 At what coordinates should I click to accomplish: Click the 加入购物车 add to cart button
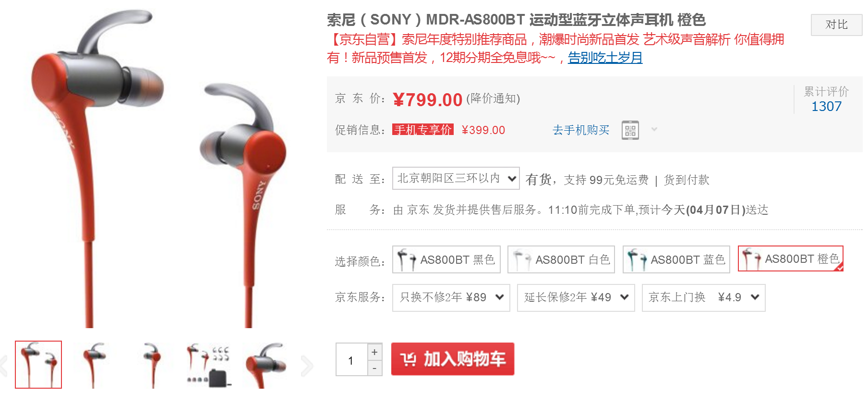(453, 359)
